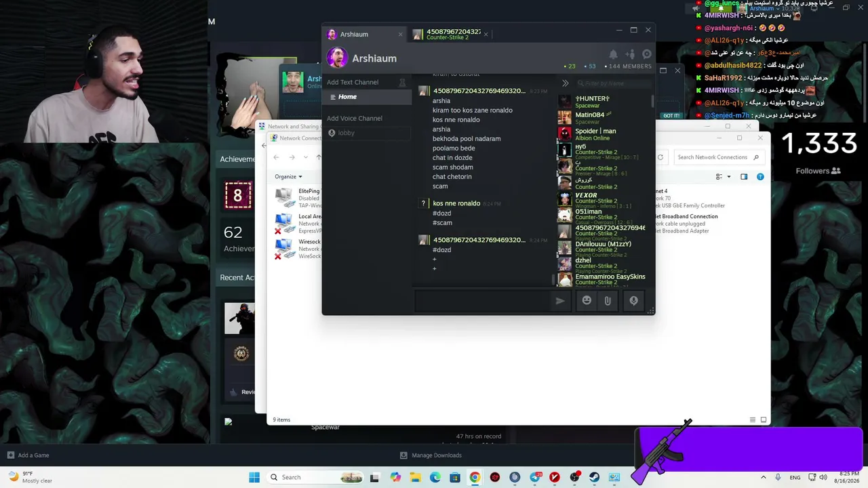
Task: Open File Explorer from taskbar
Action: (x=415, y=477)
